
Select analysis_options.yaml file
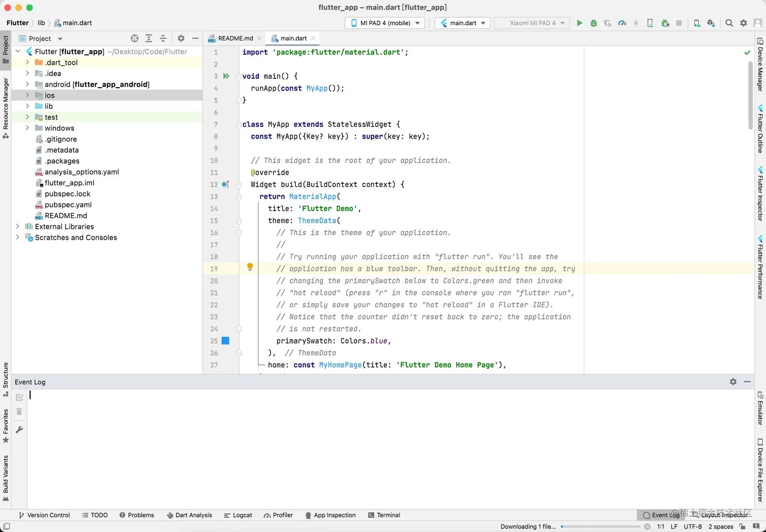pyautogui.click(x=82, y=172)
